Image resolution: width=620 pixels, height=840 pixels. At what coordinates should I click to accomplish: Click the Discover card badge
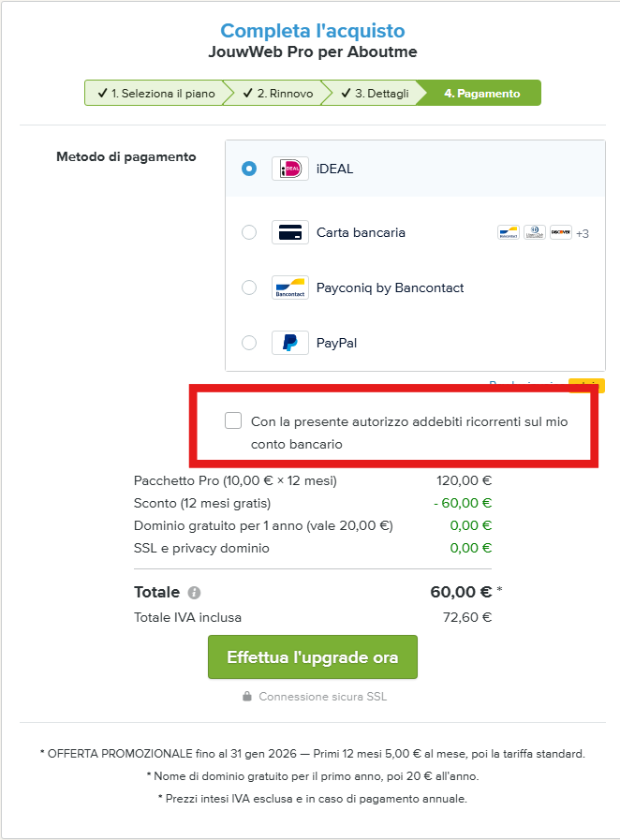coord(561,232)
